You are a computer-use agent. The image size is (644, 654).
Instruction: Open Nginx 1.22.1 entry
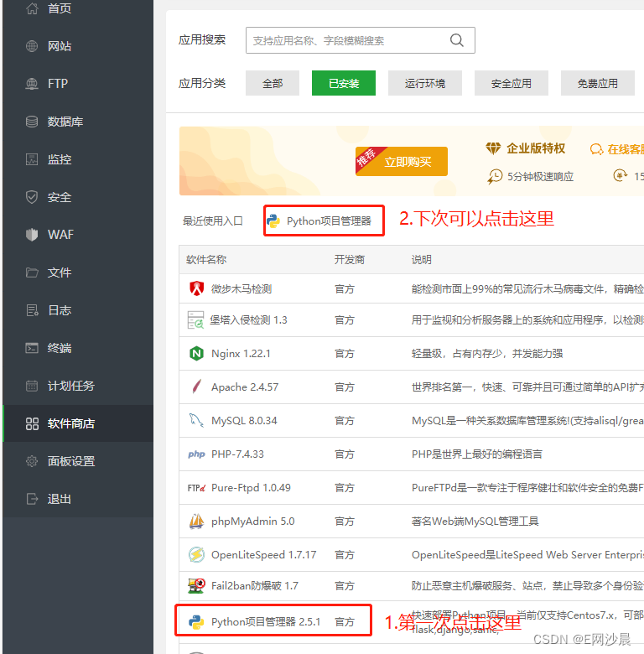click(241, 354)
